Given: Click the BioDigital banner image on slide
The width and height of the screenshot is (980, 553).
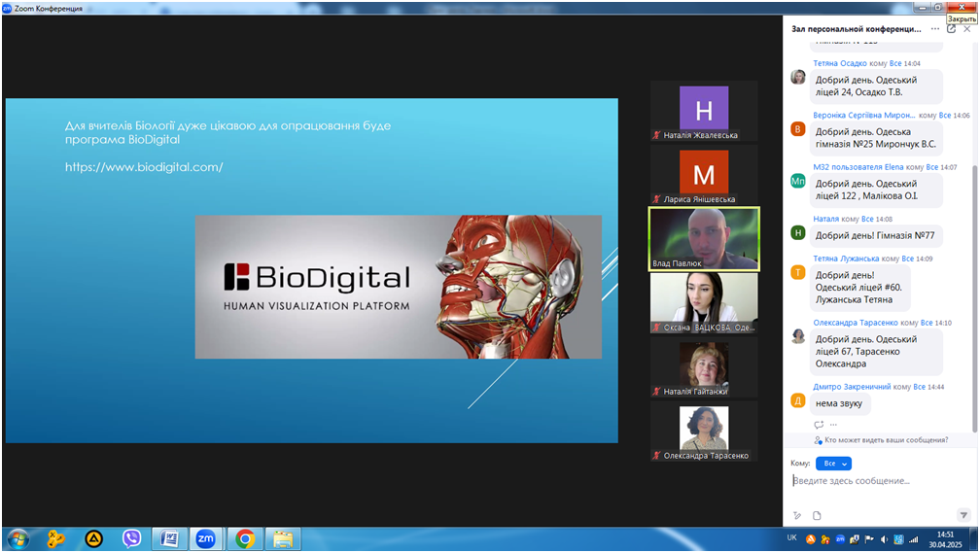Looking at the screenshot, I should tap(399, 287).
